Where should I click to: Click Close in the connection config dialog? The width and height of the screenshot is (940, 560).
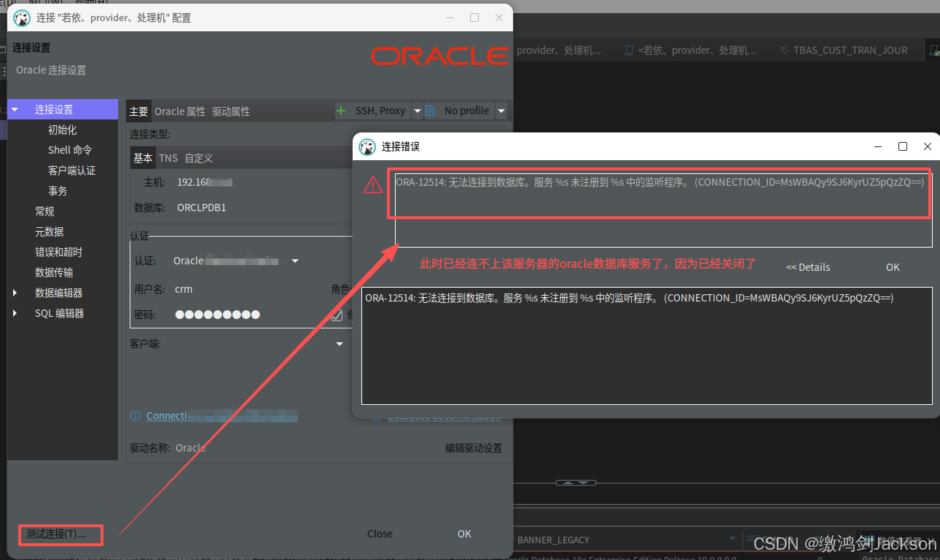[x=380, y=534]
